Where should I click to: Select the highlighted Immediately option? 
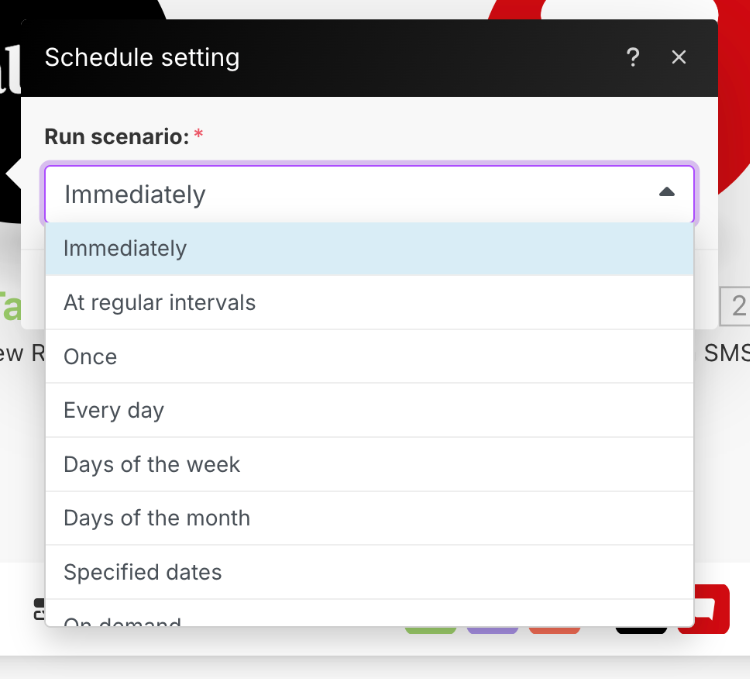[x=369, y=249]
